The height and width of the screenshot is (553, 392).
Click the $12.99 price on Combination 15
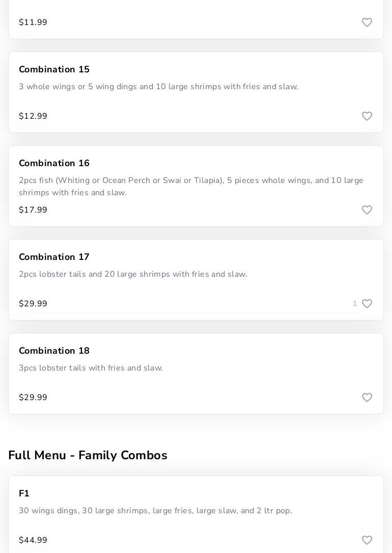pyautogui.click(x=33, y=116)
